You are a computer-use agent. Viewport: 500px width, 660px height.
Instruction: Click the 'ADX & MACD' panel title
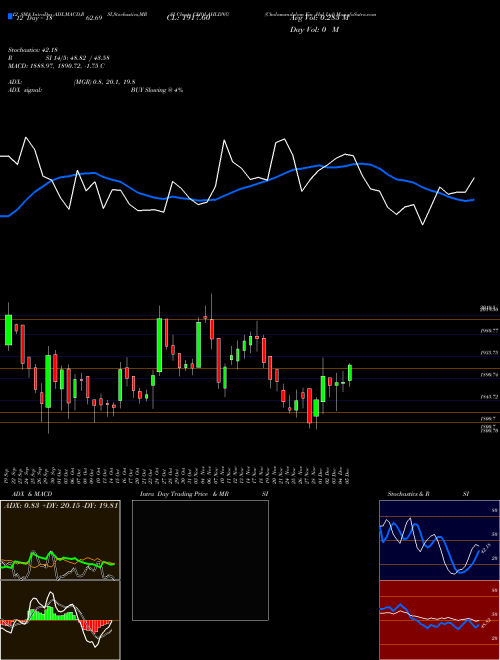(x=32, y=494)
